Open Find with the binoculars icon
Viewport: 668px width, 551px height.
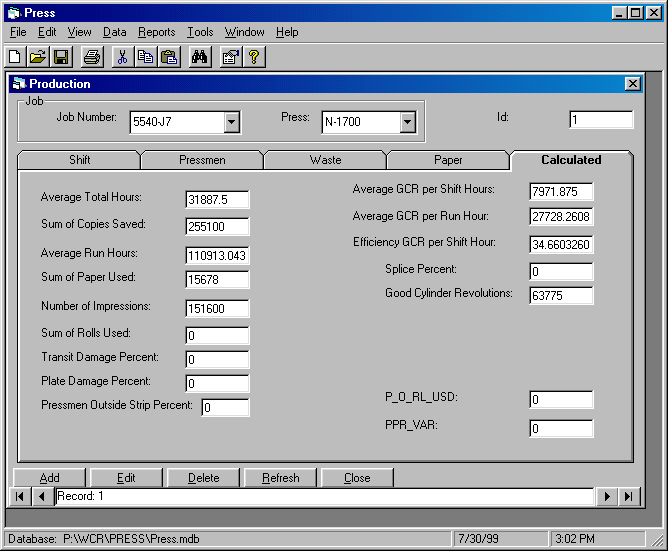point(199,57)
